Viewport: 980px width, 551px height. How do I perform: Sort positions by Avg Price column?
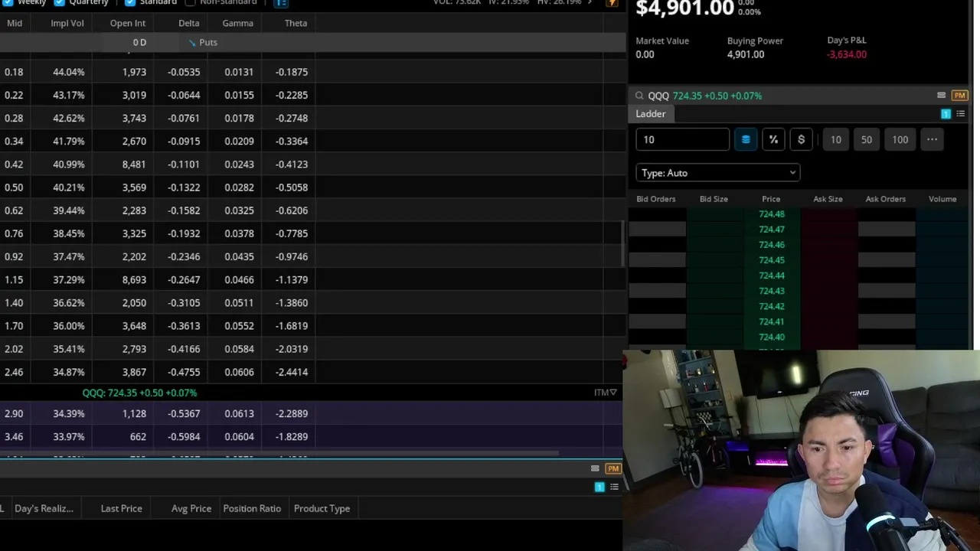point(191,508)
